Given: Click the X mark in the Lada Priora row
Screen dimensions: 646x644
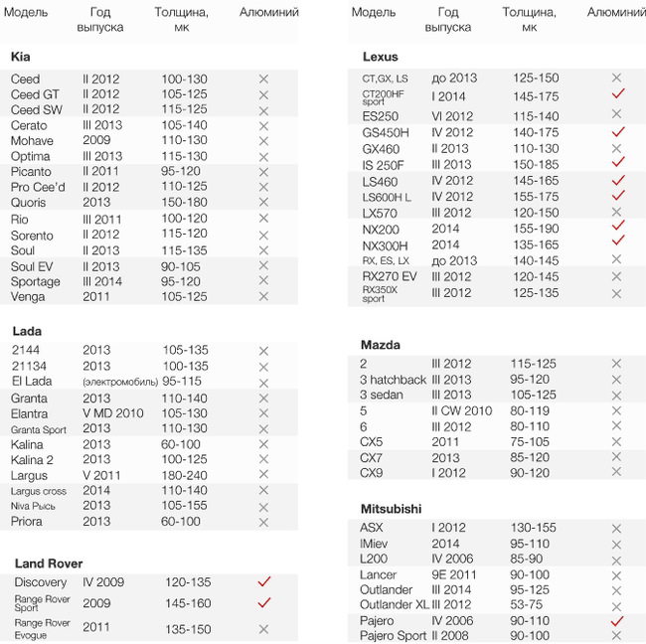Looking at the screenshot, I should click(263, 522).
